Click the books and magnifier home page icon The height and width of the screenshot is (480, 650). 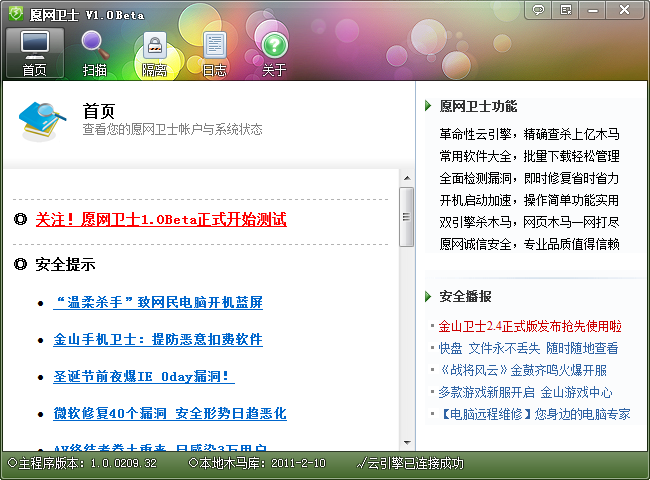click(43, 121)
